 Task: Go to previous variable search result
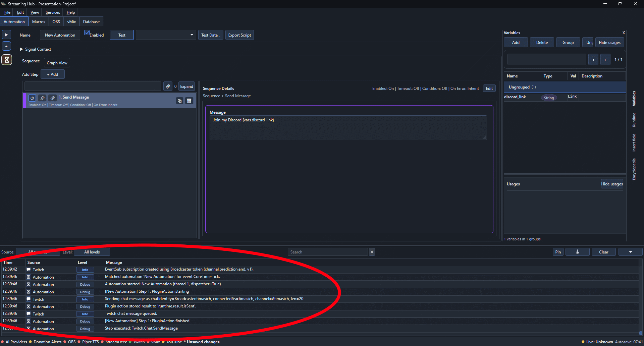593,60
